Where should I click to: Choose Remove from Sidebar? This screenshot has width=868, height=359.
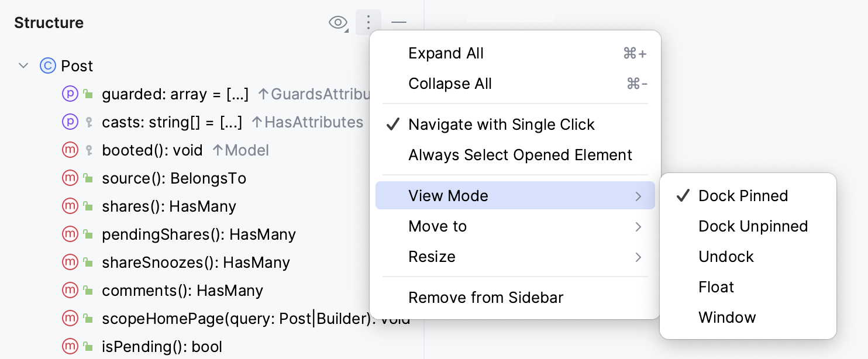[485, 297]
